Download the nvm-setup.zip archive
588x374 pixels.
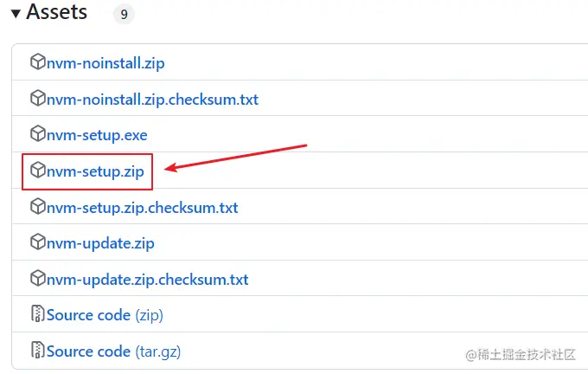click(x=95, y=171)
